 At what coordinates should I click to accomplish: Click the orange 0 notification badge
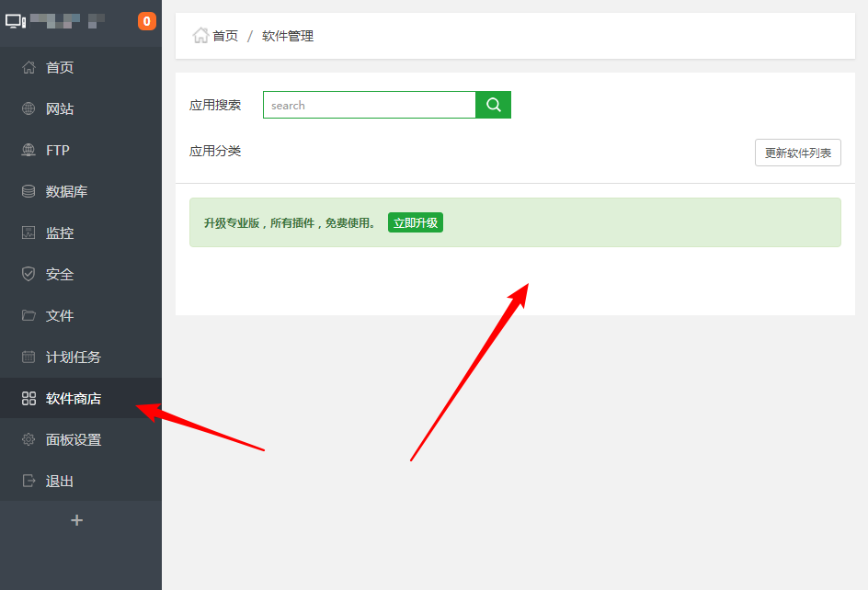tap(146, 19)
